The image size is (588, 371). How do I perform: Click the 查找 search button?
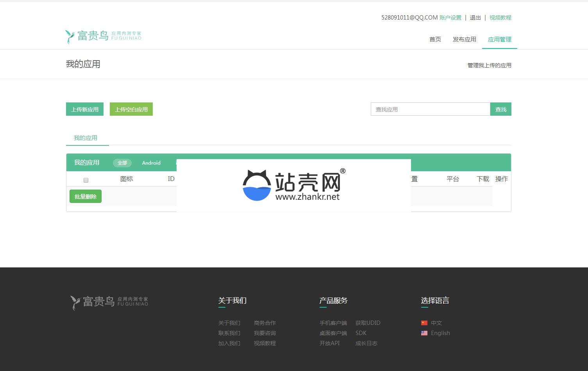click(x=500, y=109)
